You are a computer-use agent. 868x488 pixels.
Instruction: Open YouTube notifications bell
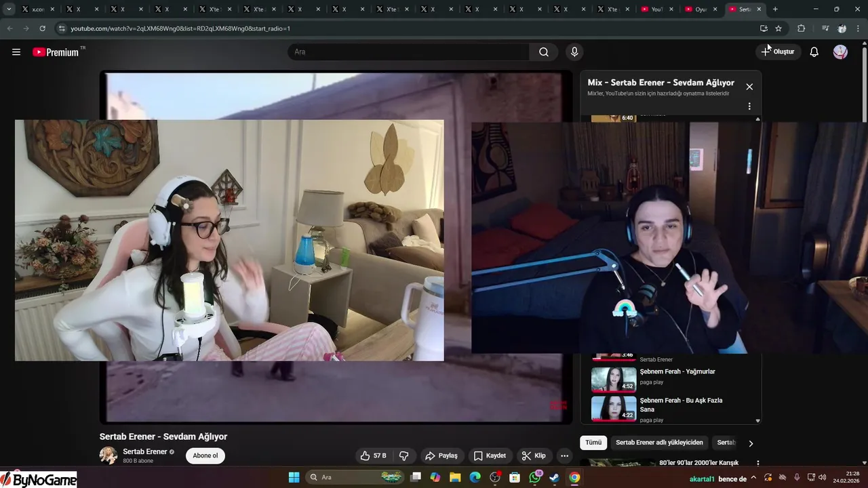(814, 52)
